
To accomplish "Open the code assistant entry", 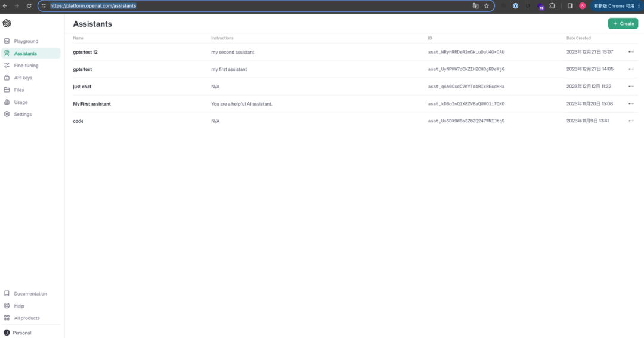I will (78, 121).
